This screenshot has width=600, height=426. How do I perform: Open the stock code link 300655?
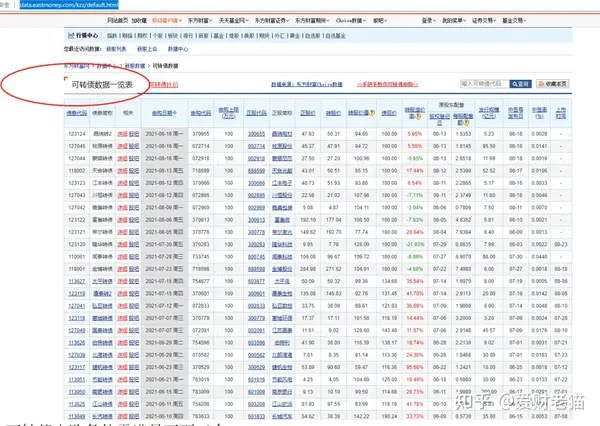(256, 134)
